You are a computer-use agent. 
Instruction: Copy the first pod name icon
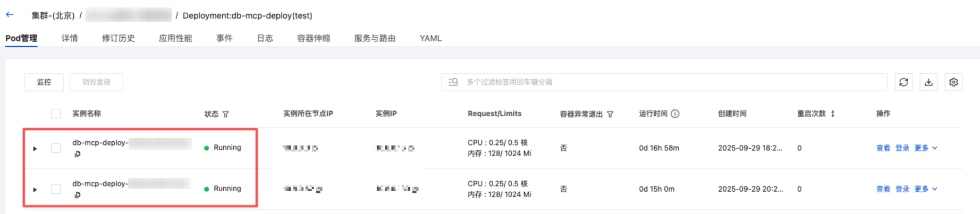click(x=78, y=154)
